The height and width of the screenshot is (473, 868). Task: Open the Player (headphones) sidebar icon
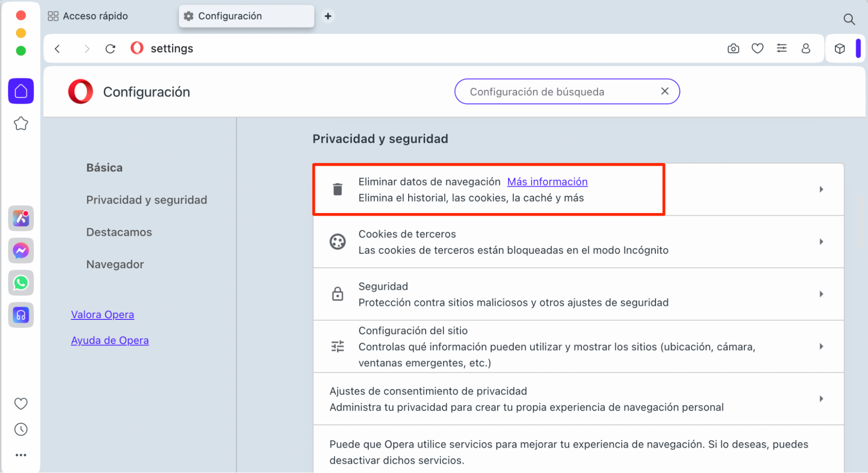(x=20, y=315)
